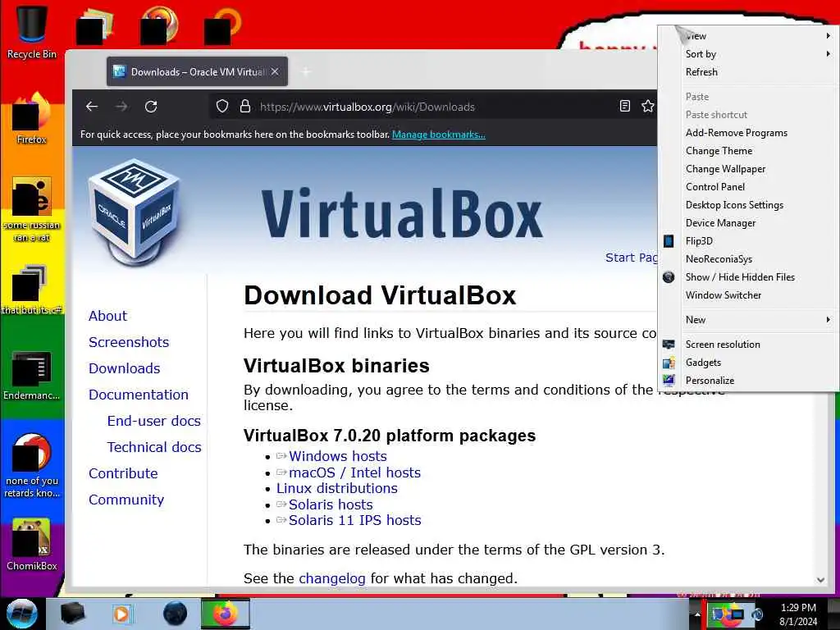
Task: Select the Downloads – Oracle VM VirtualBox tab
Action: pos(197,71)
